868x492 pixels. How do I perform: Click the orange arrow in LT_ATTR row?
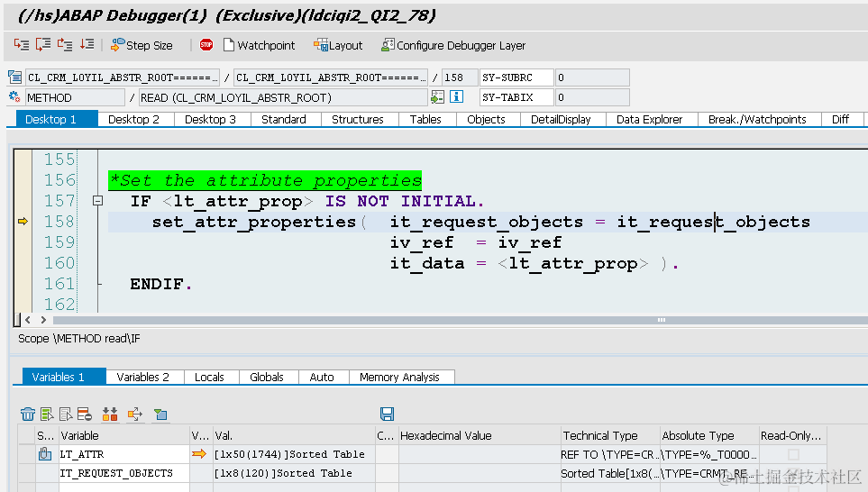(x=198, y=454)
